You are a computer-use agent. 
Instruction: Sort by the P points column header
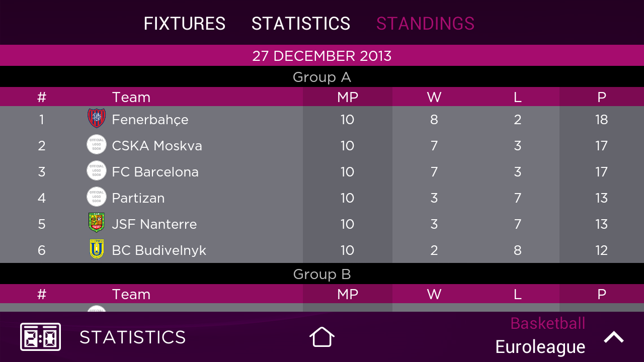(x=602, y=97)
